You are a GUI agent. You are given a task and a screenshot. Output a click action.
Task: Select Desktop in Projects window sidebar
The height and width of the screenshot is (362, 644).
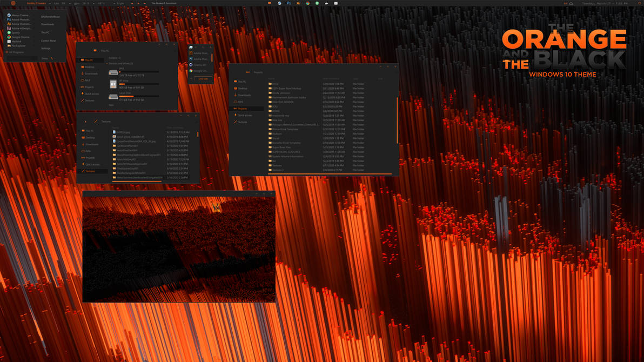(x=241, y=89)
